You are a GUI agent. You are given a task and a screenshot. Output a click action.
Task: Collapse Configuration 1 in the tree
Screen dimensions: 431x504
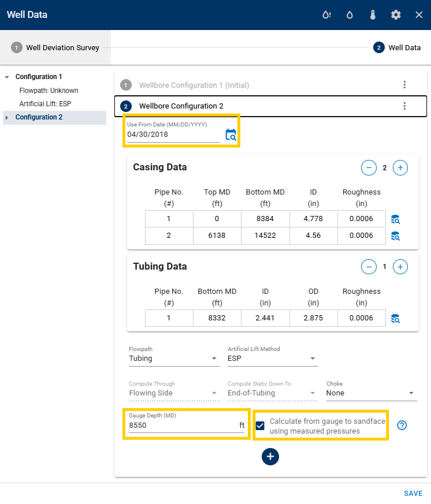coord(7,77)
